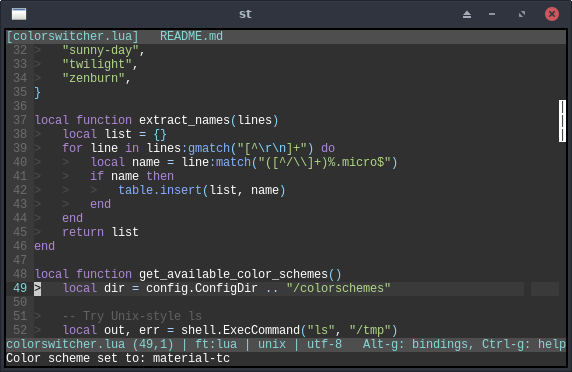Click 'utf-8' encoding in status bar
The width and height of the screenshot is (572, 372).
[x=324, y=344]
